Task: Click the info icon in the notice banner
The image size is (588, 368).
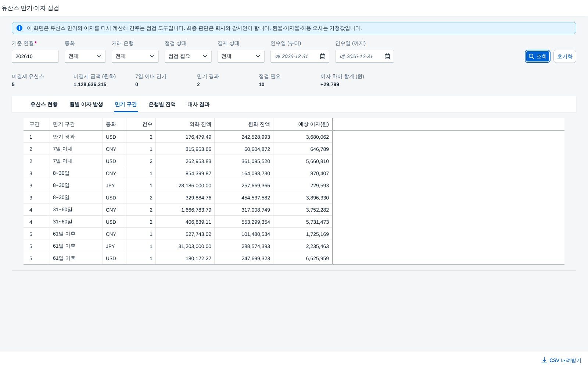Action: click(19, 28)
